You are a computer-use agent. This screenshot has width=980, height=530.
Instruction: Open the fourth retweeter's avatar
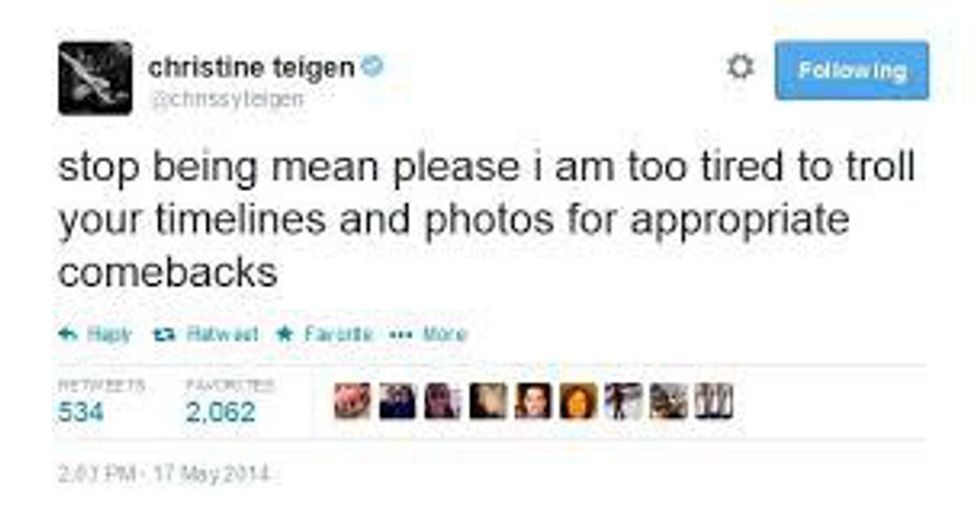point(488,401)
